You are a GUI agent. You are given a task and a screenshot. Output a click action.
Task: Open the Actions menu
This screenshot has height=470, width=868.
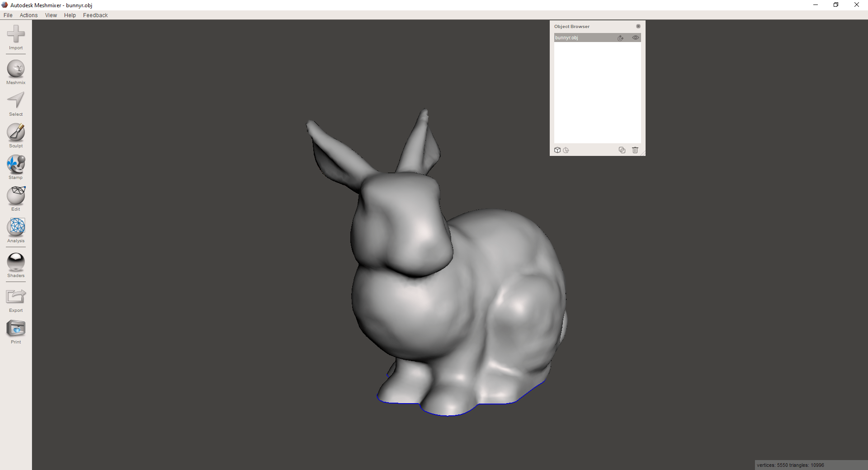pyautogui.click(x=28, y=15)
